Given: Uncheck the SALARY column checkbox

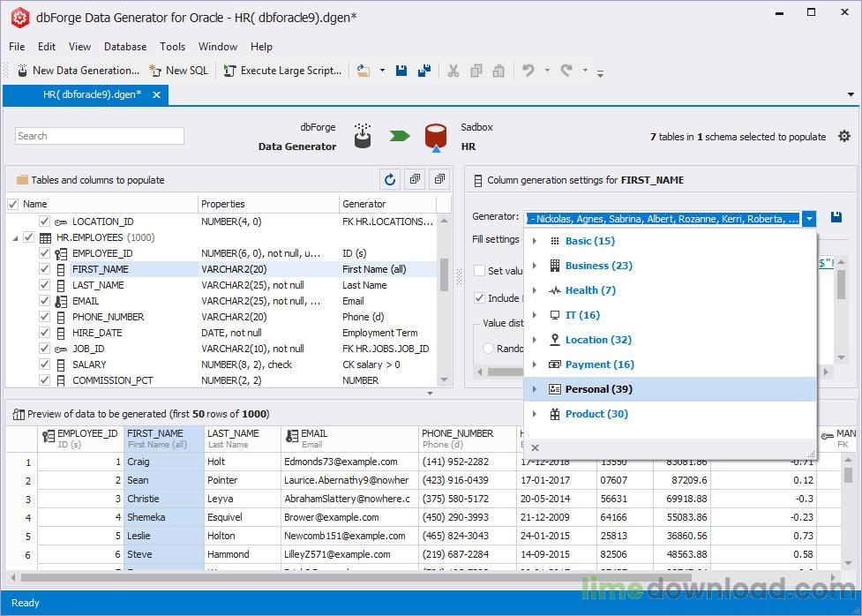Looking at the screenshot, I should point(45,364).
